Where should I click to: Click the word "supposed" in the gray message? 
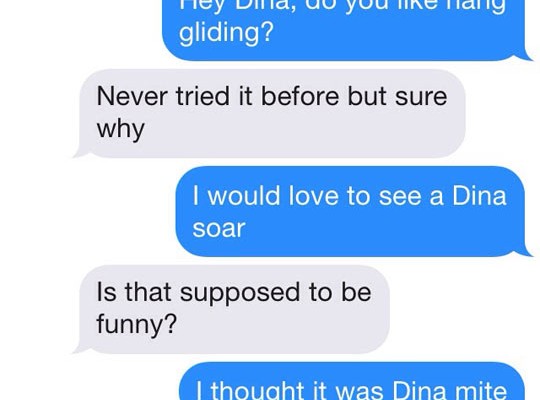pos(240,294)
